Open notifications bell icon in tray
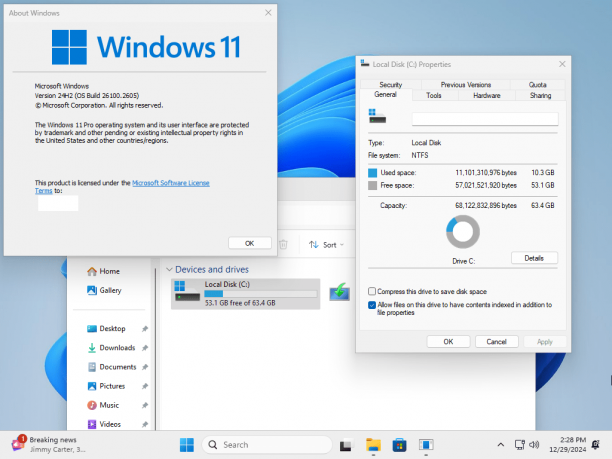Viewport: 612px width, 459px height. coord(596,445)
